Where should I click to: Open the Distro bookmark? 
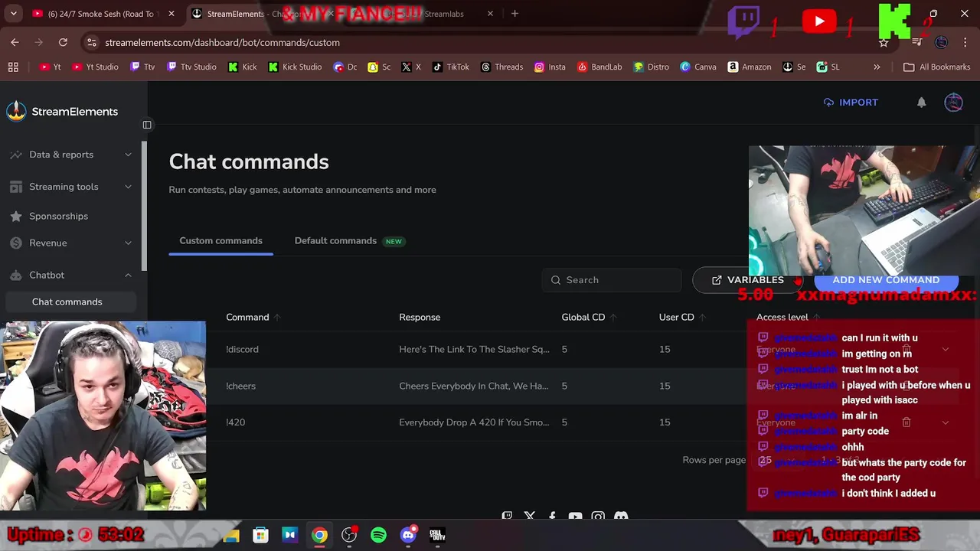coord(651,67)
